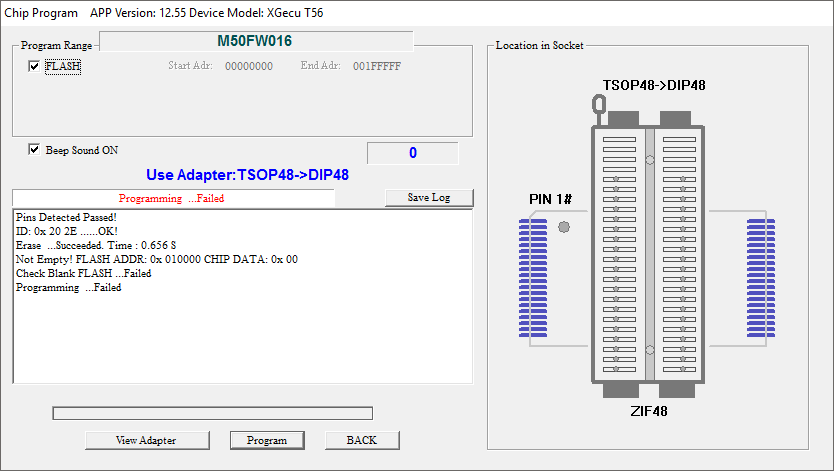Image resolution: width=834 pixels, height=471 pixels.
Task: Click the ZIF48 label below the socket
Action: click(x=648, y=410)
